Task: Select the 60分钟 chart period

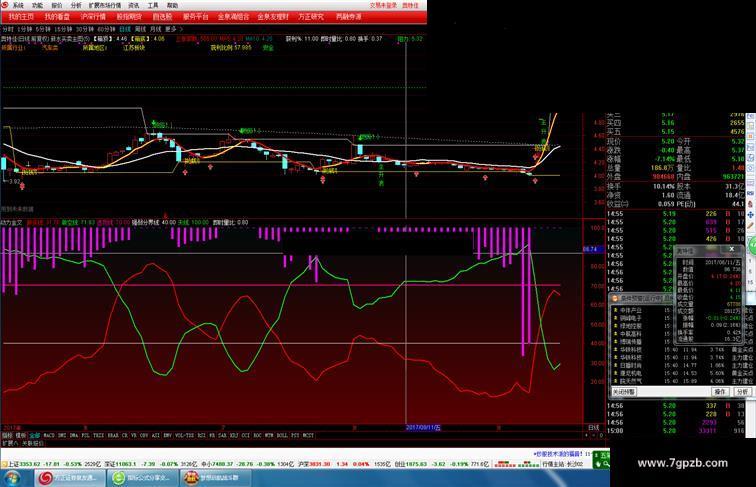Action: 107,29
